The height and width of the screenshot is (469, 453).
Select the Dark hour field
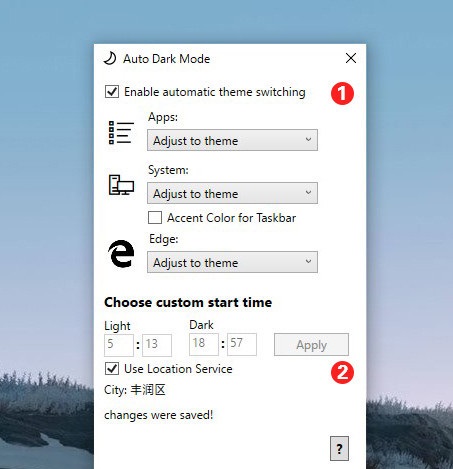[204, 344]
